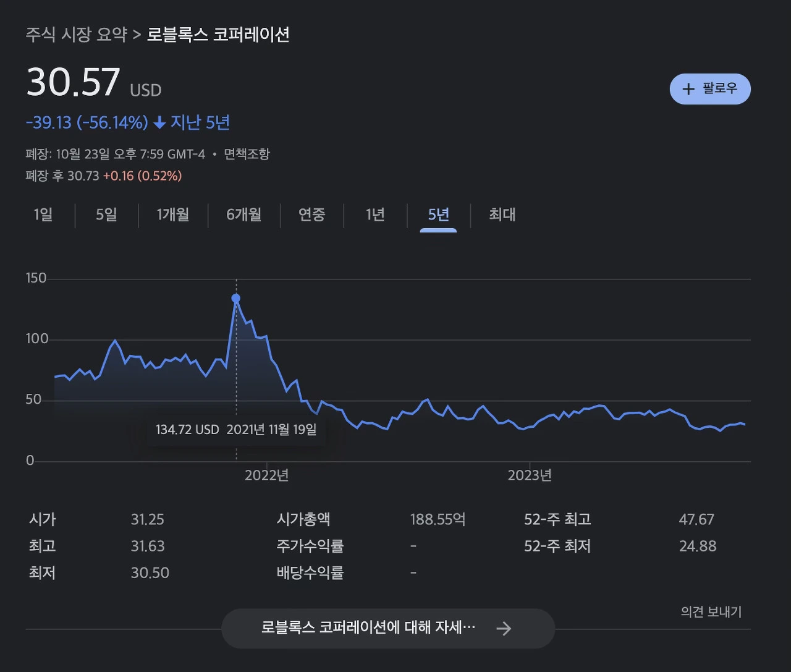Open the 면책조항 link
The image size is (791, 672).
(247, 154)
